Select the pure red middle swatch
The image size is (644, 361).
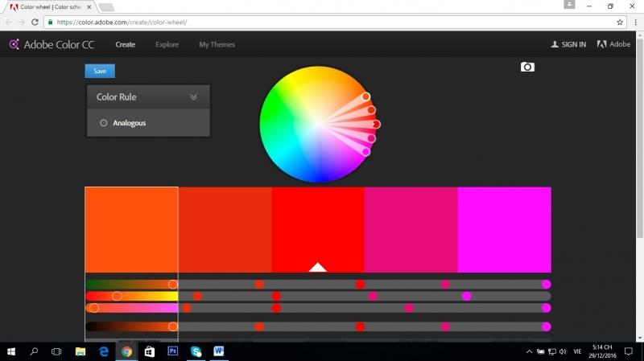318,225
